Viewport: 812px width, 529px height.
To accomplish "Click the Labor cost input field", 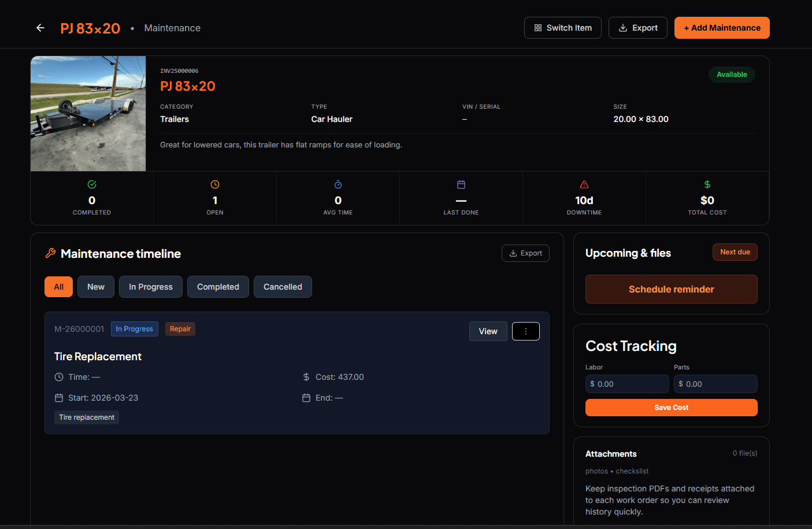I will [x=627, y=383].
